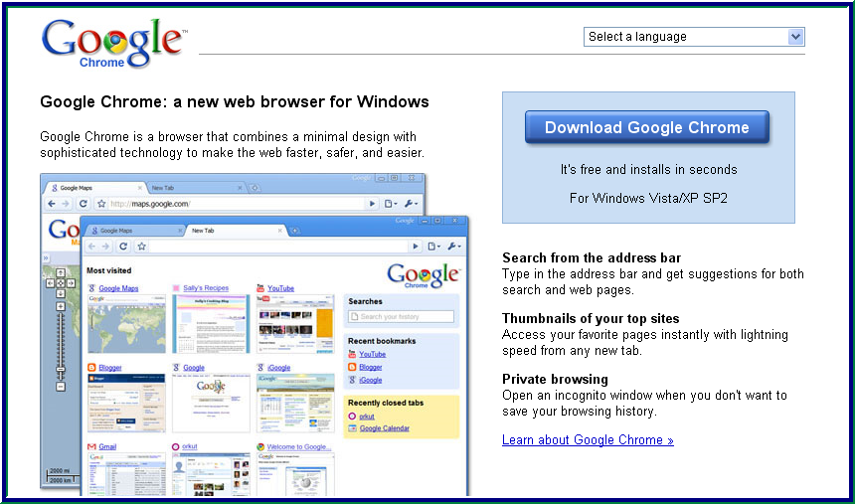Click the map pan right arrow
The width and height of the screenshot is (855, 504).
tap(71, 283)
